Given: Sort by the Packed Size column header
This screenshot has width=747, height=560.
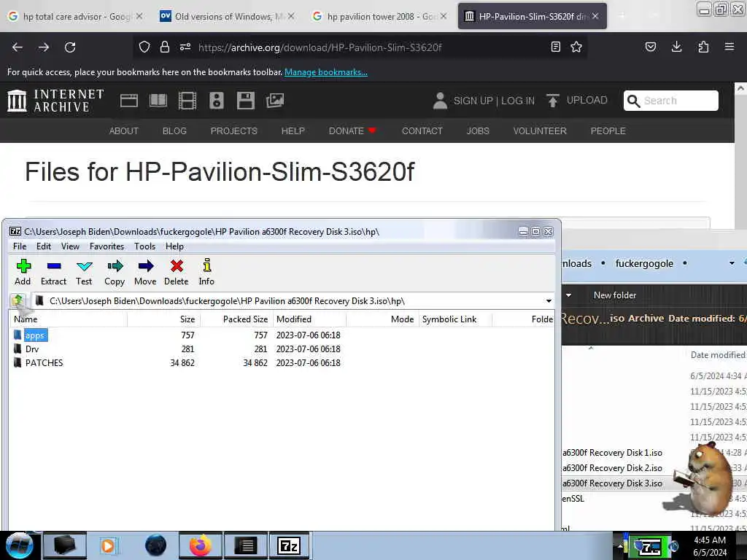Looking at the screenshot, I should (x=236, y=319).
